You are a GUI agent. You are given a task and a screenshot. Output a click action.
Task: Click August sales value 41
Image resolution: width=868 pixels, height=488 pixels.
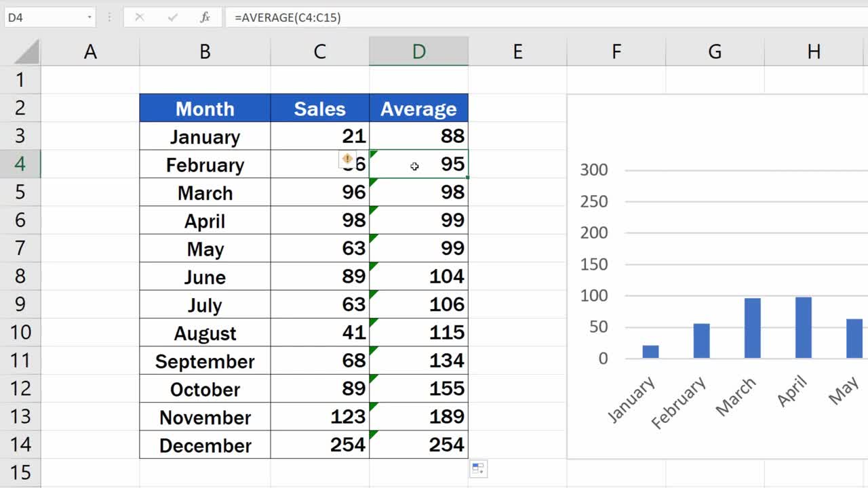coord(319,333)
